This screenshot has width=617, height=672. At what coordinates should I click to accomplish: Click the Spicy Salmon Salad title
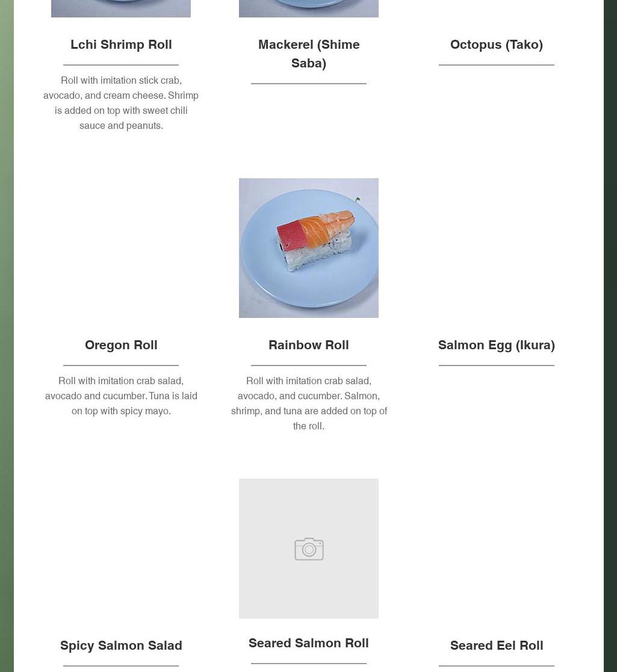[x=121, y=646]
